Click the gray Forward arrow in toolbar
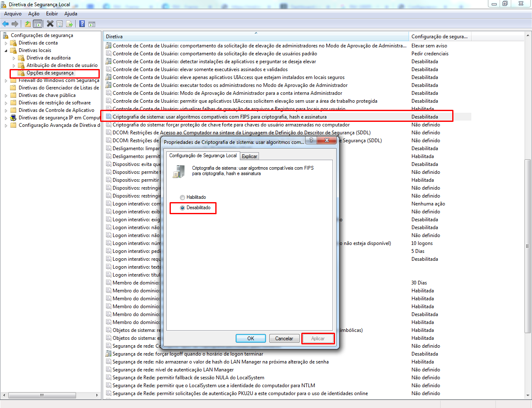 coord(15,24)
